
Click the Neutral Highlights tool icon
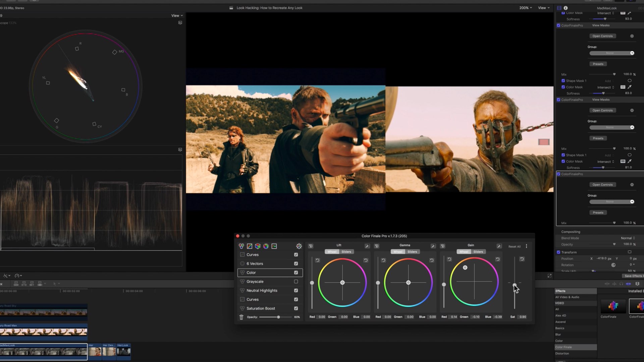(x=243, y=290)
